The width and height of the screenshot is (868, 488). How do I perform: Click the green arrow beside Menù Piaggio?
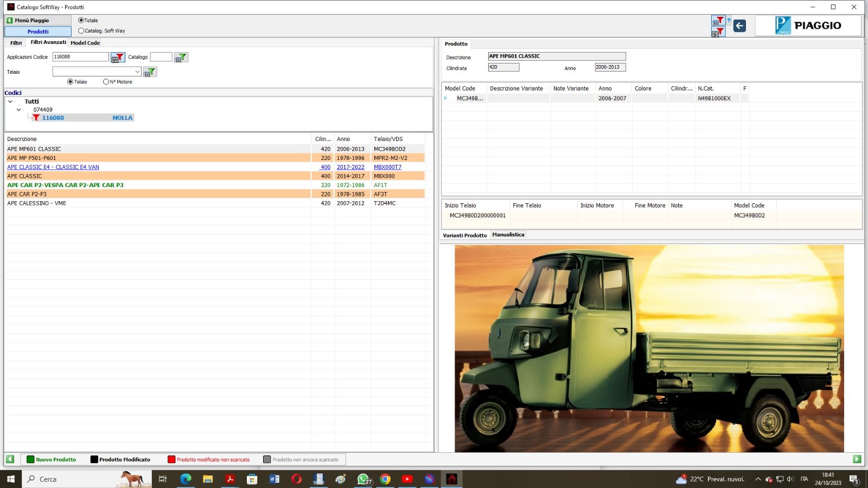[x=10, y=21]
